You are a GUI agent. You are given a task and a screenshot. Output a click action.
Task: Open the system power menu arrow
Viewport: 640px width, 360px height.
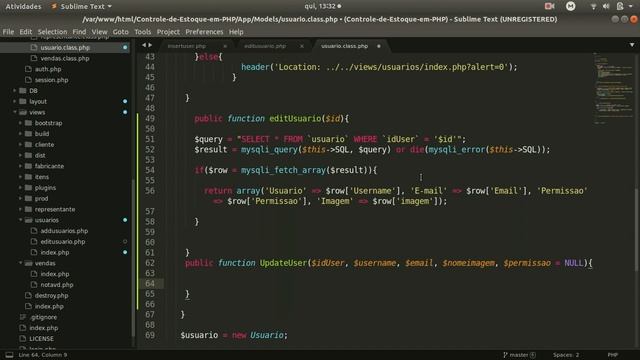tap(631, 7)
